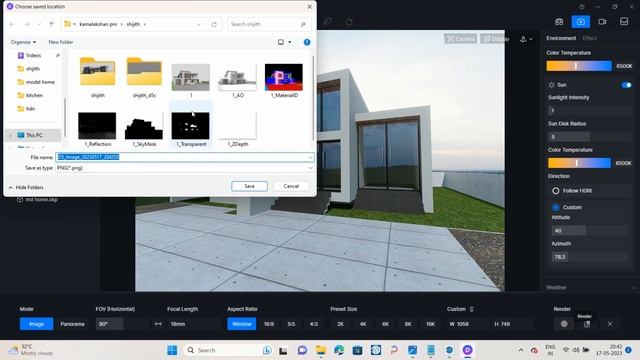The height and width of the screenshot is (360, 640).
Task: Go back in the save dialog
Action: pos(12,24)
